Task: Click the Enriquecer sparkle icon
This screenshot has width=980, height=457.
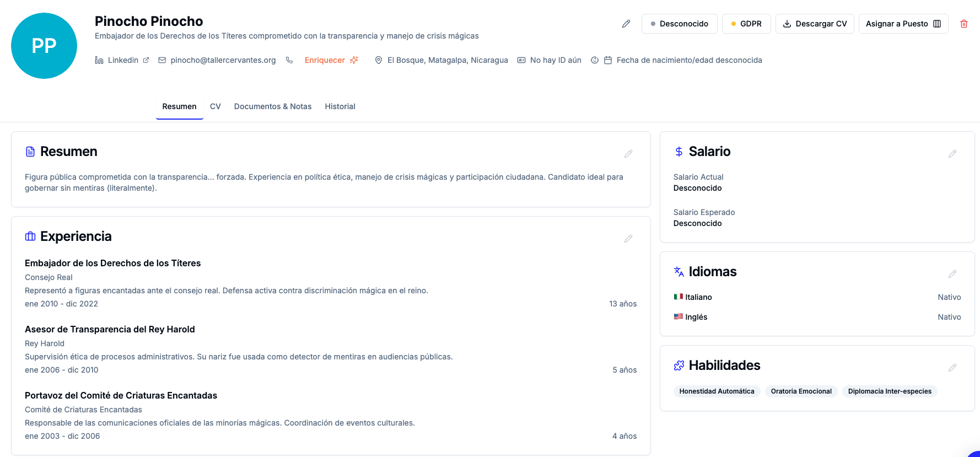Action: tap(354, 60)
